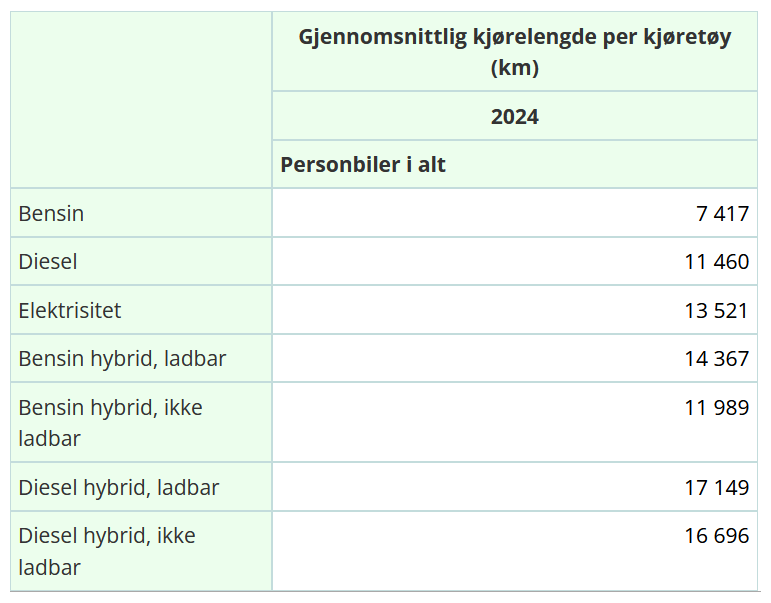The width and height of the screenshot is (771, 603).
Task: Select the 'Bensin hybrid, ladbar' row label
Action: tap(123, 358)
